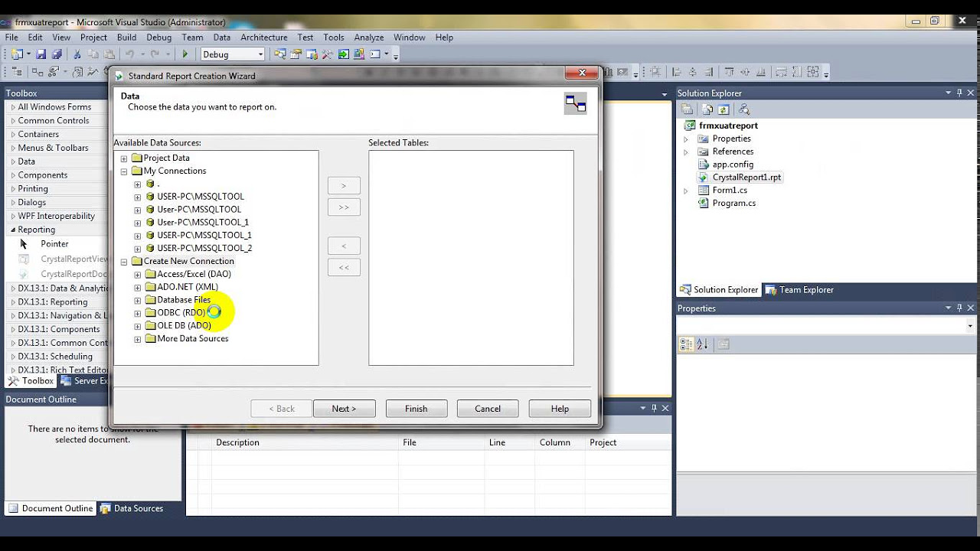Screen dimensions: 980x551
Task: Click the New Project toolbar icon
Action: pyautogui.click(x=15, y=54)
